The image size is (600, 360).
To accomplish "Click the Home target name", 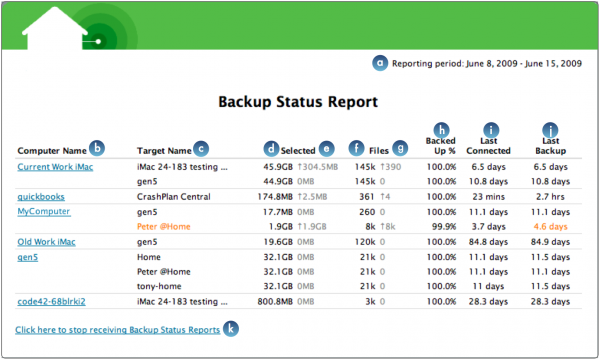I will pos(149,257).
